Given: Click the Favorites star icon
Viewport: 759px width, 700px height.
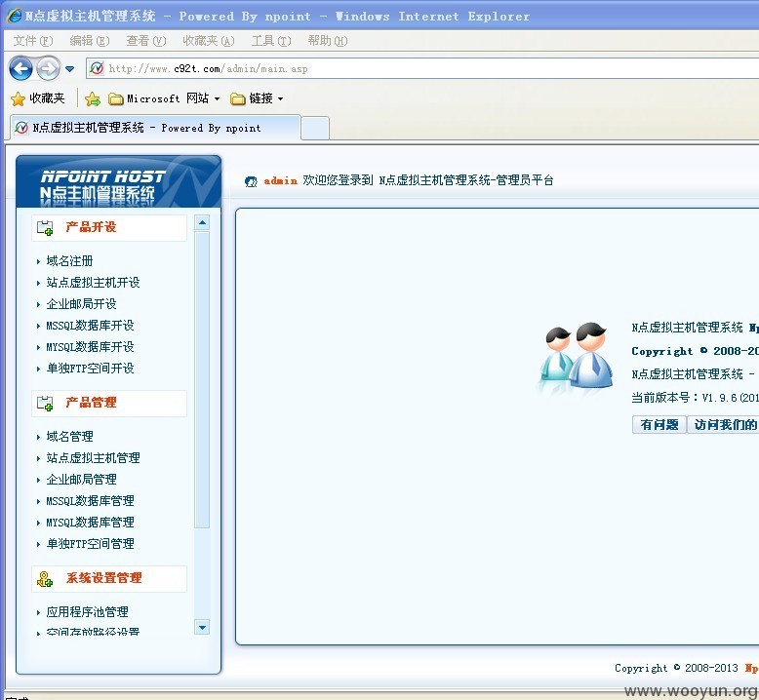Looking at the screenshot, I should [x=18, y=98].
